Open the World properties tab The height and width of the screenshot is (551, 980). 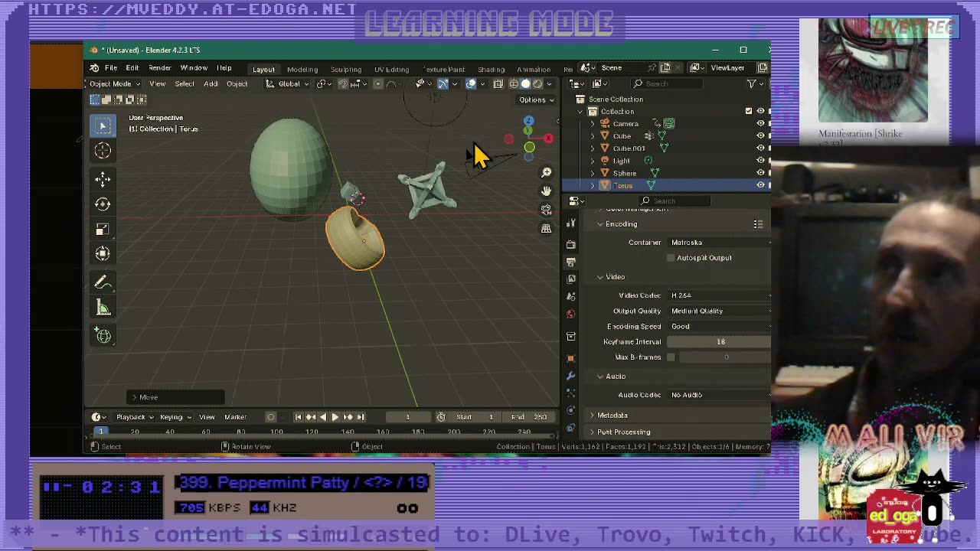click(570, 315)
